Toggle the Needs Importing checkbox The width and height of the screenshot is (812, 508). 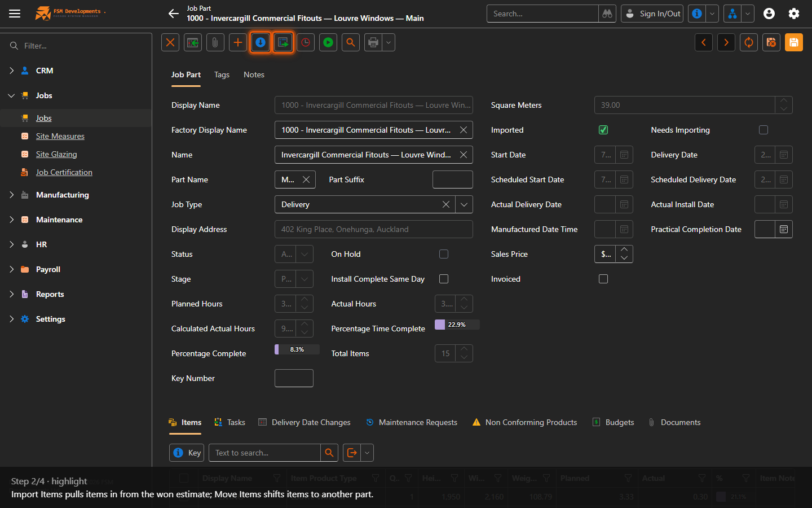[x=764, y=130]
